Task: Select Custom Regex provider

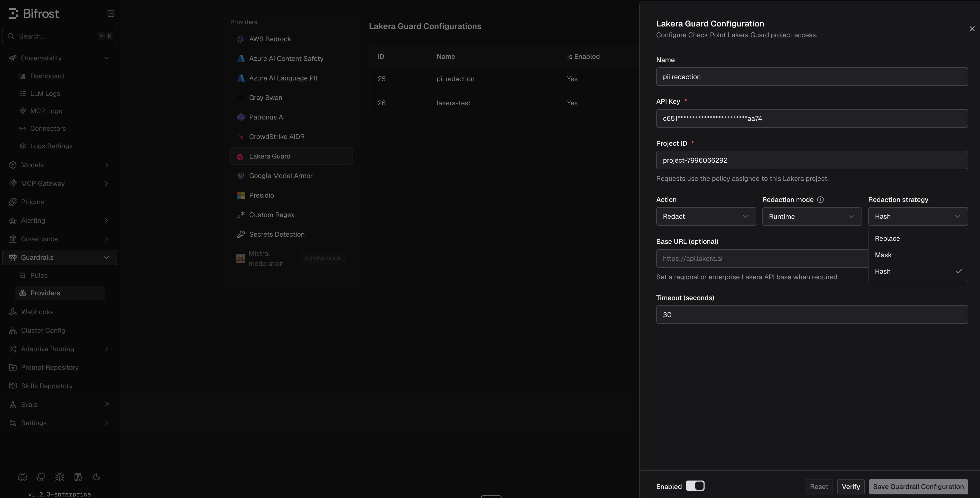Action: tap(291, 215)
